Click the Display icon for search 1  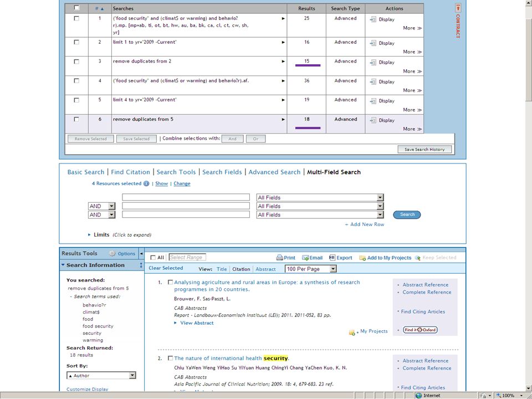[373, 19]
